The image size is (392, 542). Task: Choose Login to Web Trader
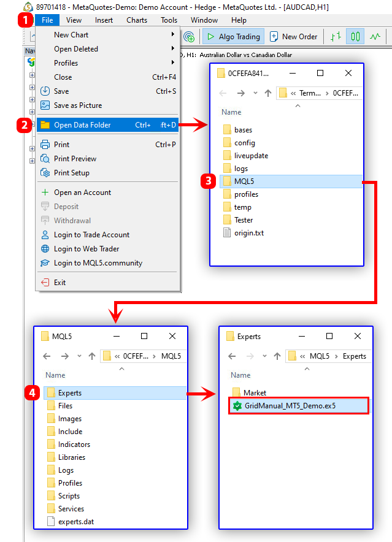(107, 249)
